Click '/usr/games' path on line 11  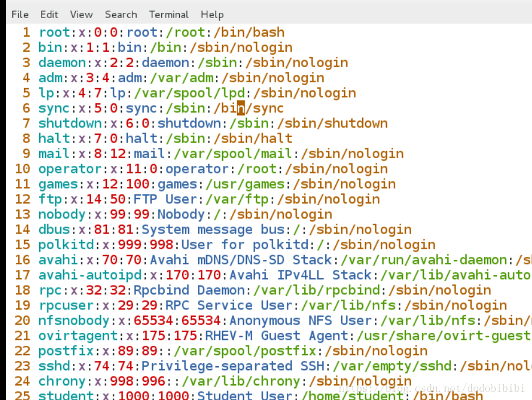(245, 184)
